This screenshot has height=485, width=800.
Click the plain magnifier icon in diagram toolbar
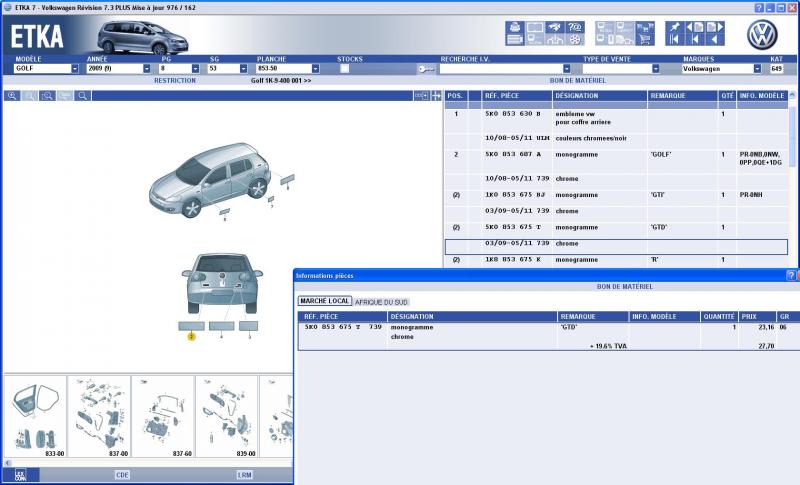[x=82, y=96]
